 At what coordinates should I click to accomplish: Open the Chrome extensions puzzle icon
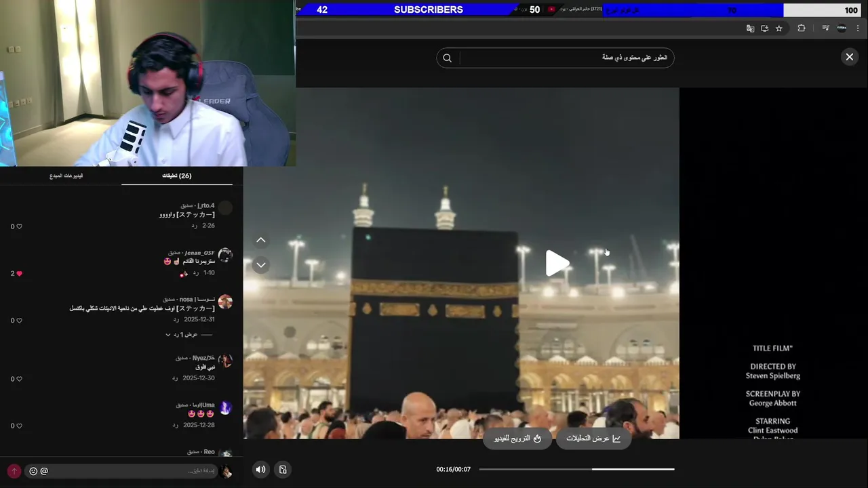tap(802, 28)
